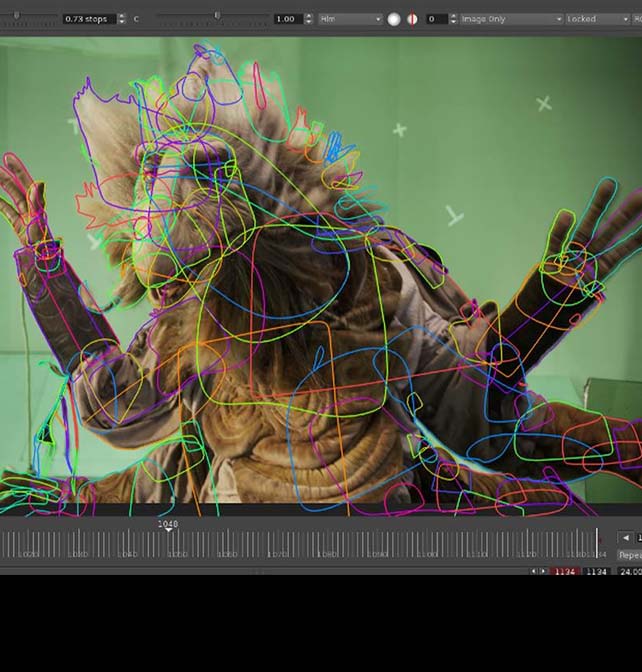This screenshot has width=642, height=672.
Task: Toggle the split-view circle icon with red line
Action: pos(412,19)
